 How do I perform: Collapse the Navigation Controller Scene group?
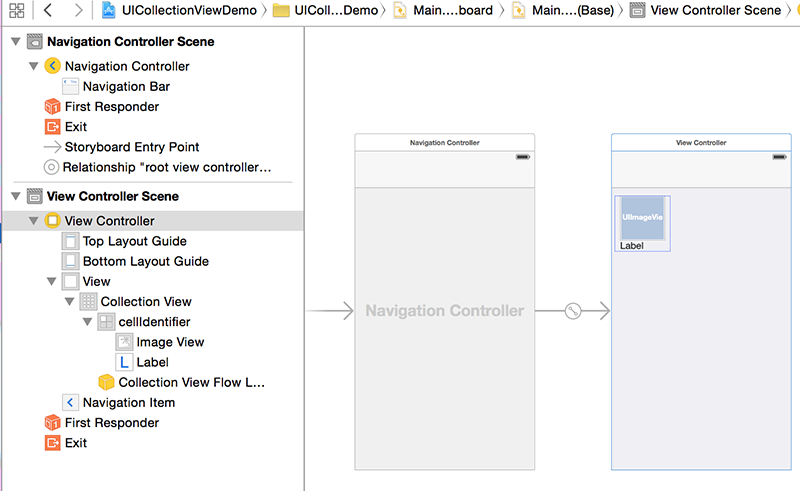point(16,41)
